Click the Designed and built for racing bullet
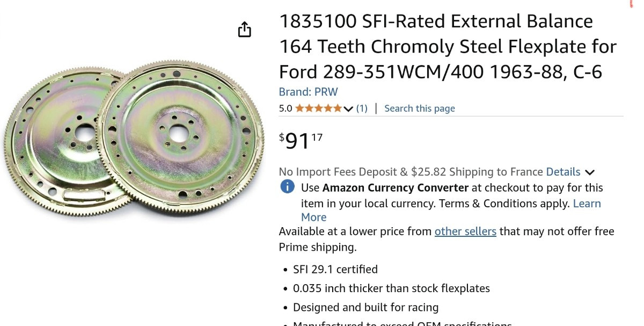 (x=365, y=308)
